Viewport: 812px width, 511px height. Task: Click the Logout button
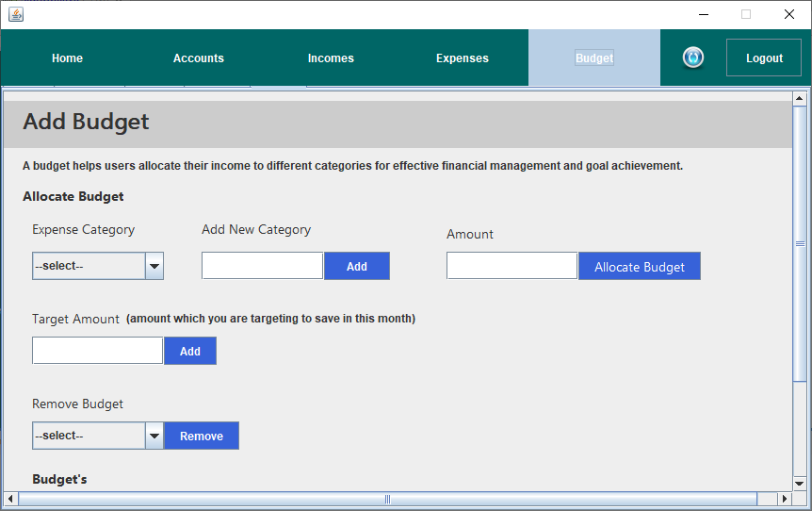[764, 58]
